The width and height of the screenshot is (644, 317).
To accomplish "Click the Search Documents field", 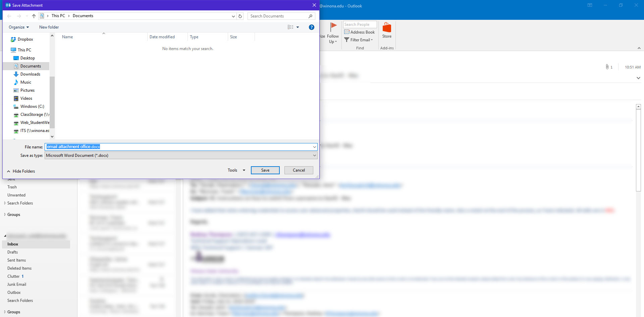I will tap(278, 16).
